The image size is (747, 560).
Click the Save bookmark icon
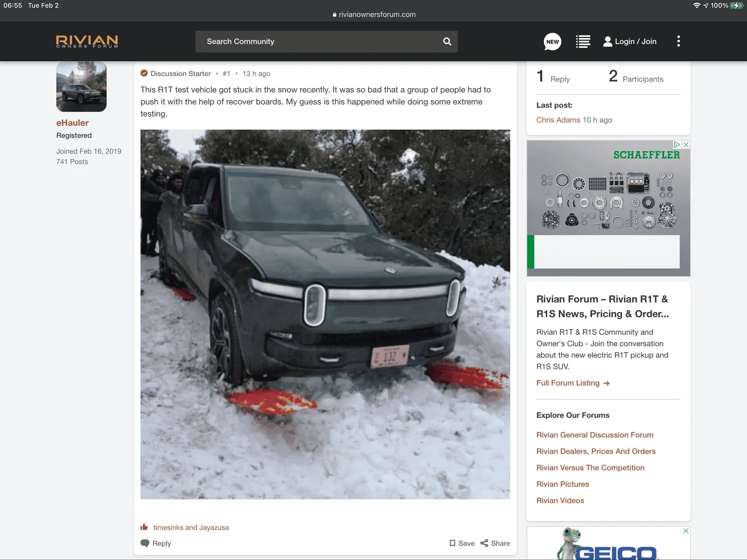coord(452,543)
